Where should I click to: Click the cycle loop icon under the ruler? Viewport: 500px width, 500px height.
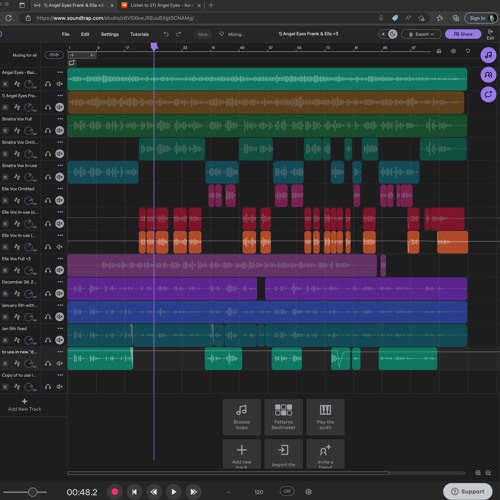72,63
